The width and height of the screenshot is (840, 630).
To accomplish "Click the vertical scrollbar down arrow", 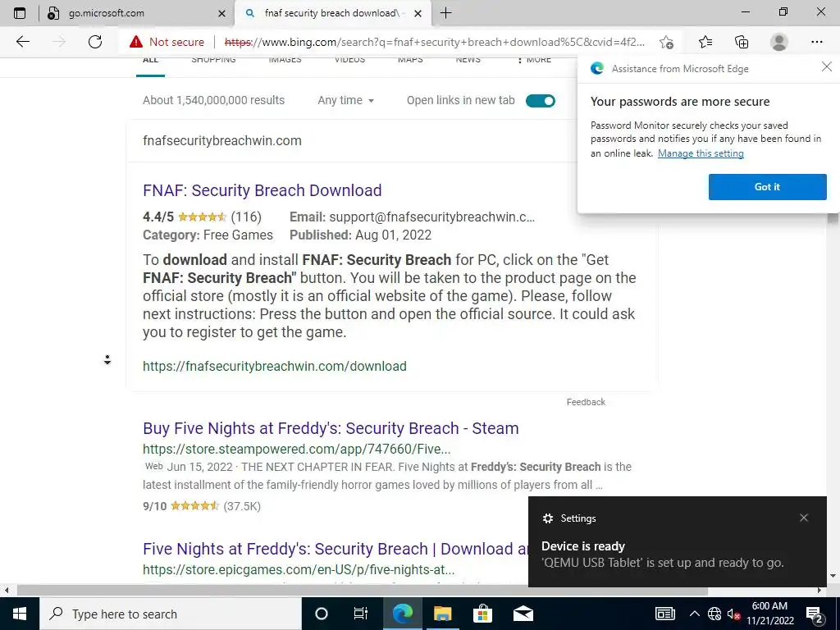I will (833, 576).
